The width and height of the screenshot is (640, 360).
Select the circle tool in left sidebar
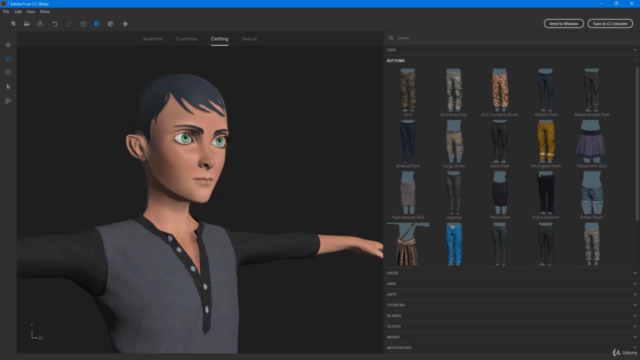pyautogui.click(x=8, y=72)
